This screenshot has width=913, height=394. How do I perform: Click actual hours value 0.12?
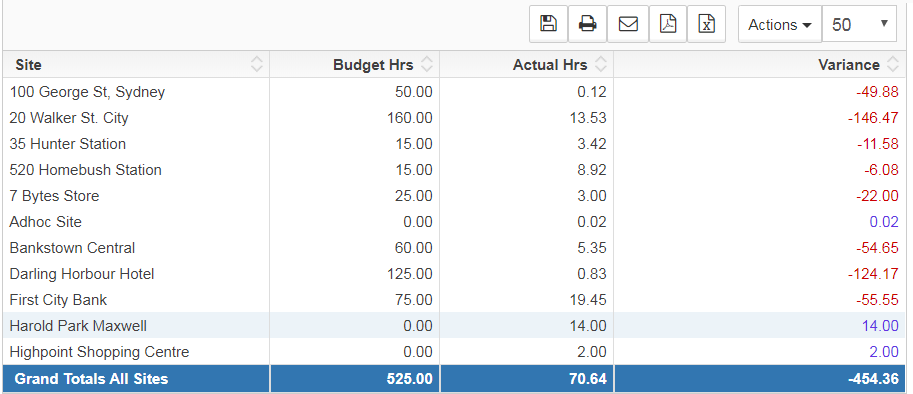tap(592, 92)
